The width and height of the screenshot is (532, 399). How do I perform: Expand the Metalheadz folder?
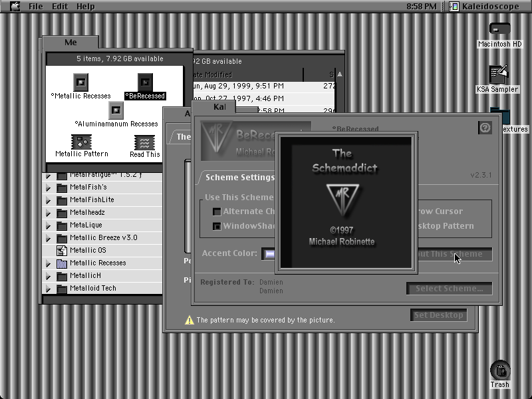pyautogui.click(x=48, y=213)
